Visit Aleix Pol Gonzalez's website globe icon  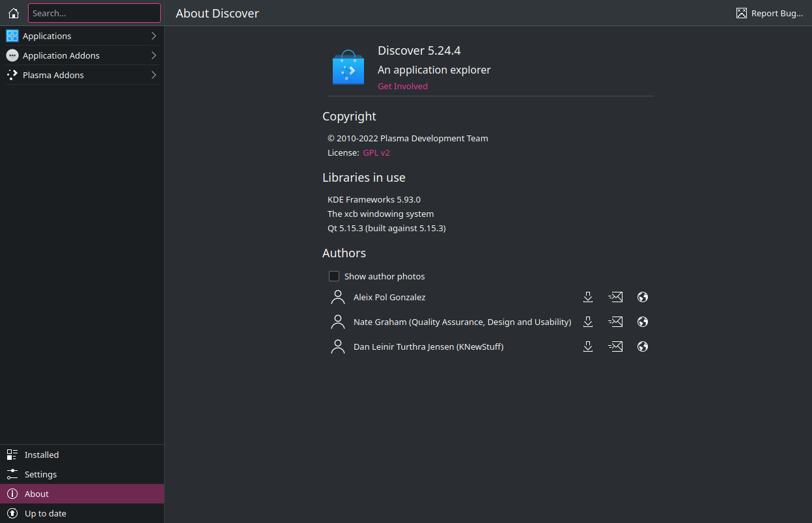click(643, 297)
